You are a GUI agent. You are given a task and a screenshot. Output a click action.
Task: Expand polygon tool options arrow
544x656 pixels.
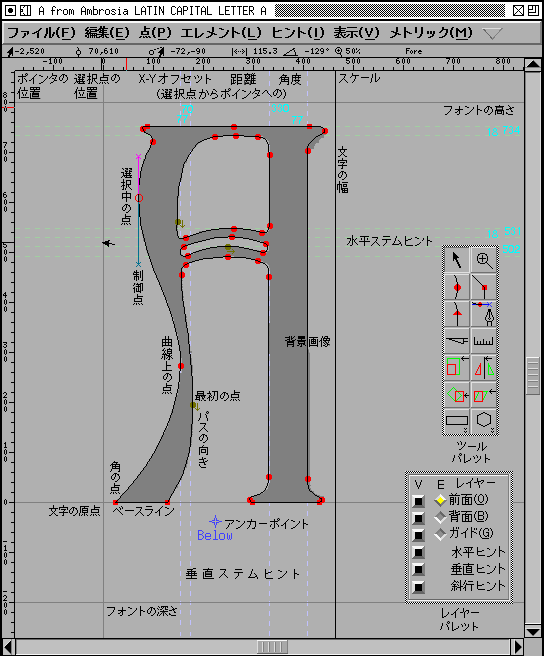[x=492, y=430]
